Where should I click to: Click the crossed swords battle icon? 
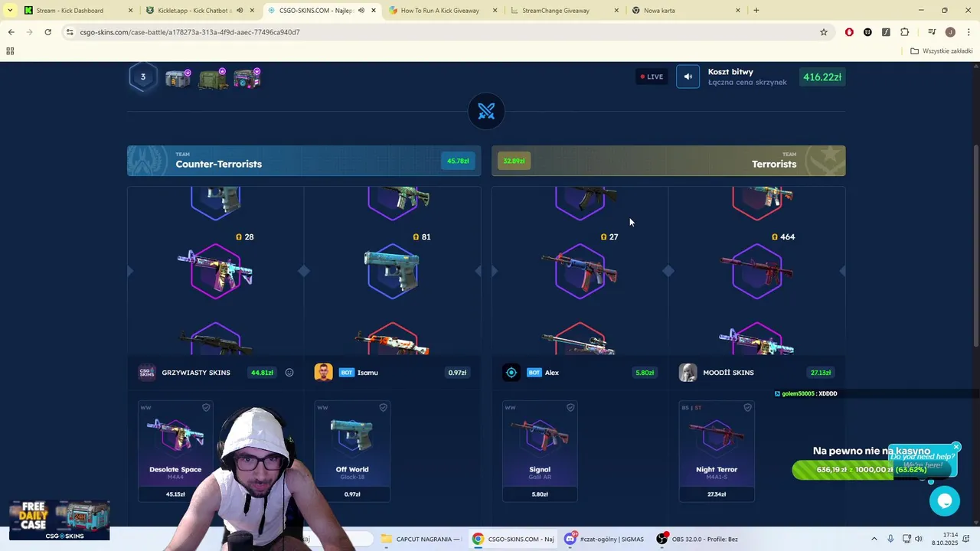click(486, 112)
